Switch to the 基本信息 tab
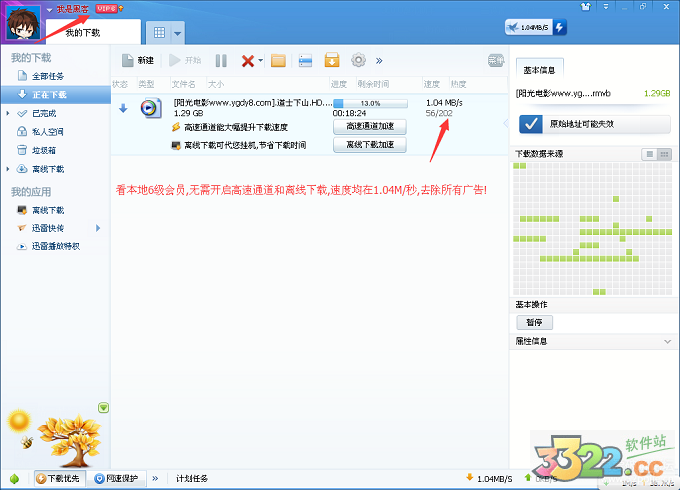Viewport: 680px width, 490px height. 539,70
